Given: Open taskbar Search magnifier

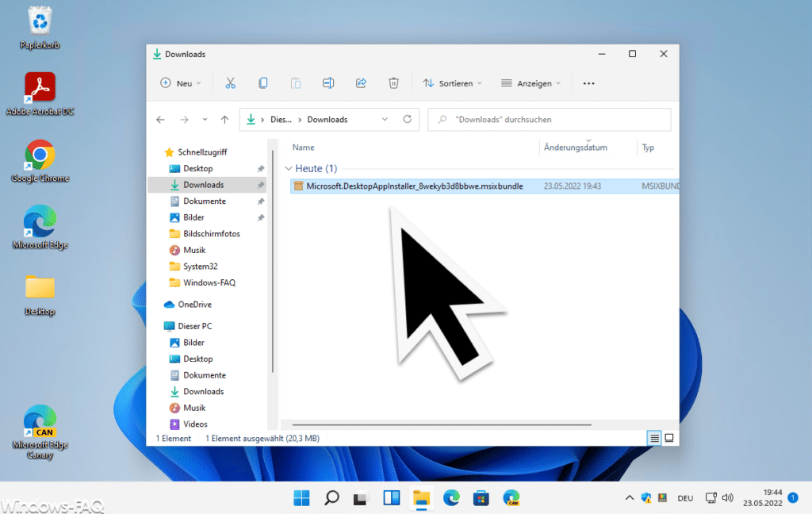Looking at the screenshot, I should (x=331, y=498).
